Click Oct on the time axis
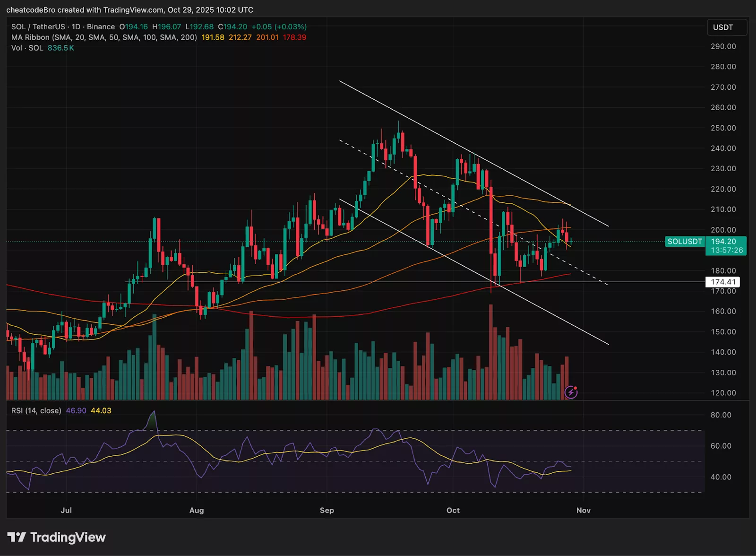Viewport: 756px width, 556px height. tap(453, 511)
